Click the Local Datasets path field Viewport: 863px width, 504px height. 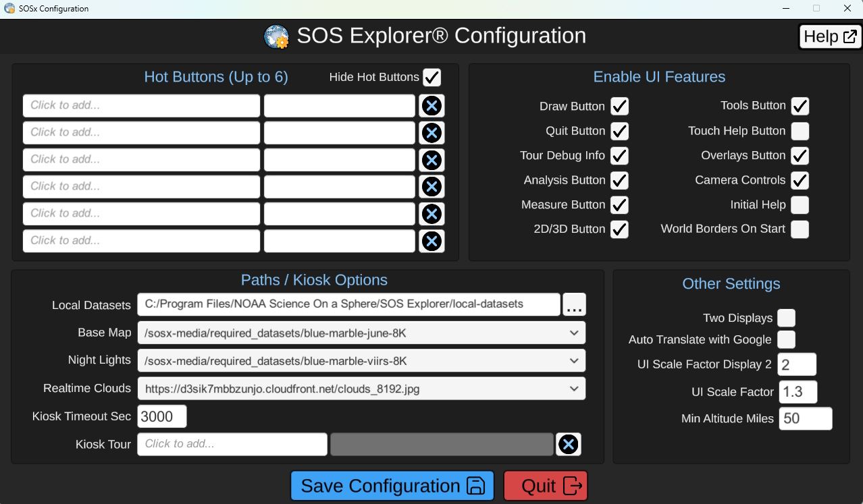348,304
